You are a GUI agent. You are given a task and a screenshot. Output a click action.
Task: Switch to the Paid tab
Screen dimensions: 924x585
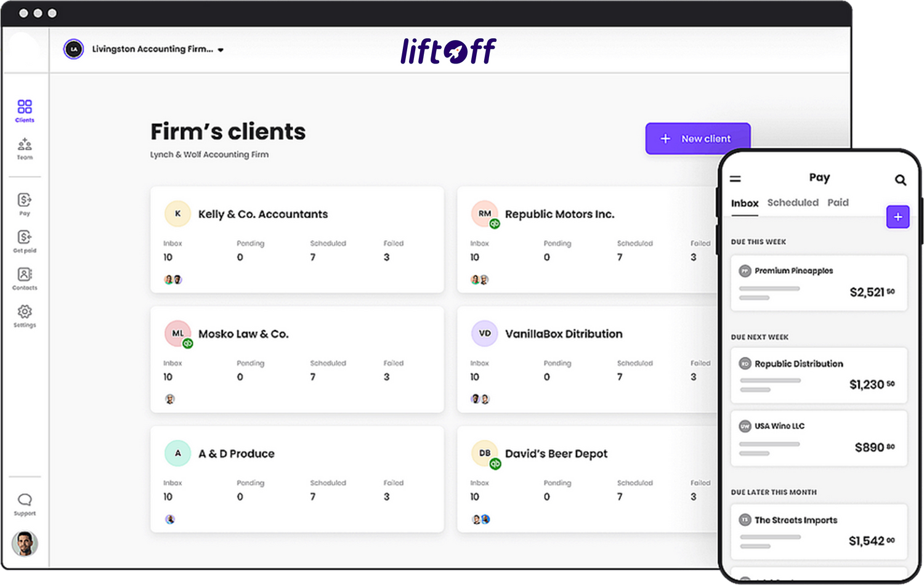(x=837, y=203)
